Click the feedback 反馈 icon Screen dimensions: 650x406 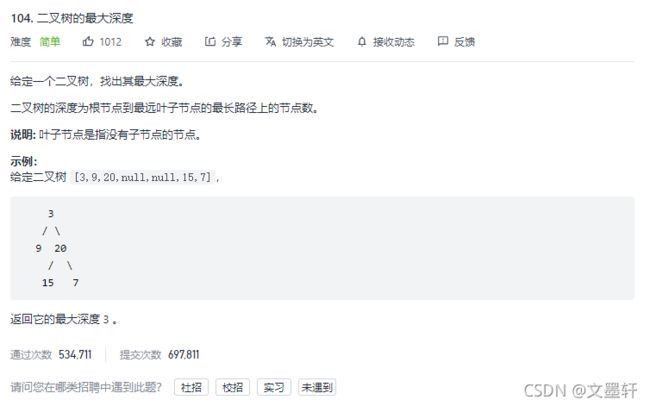[x=443, y=41]
